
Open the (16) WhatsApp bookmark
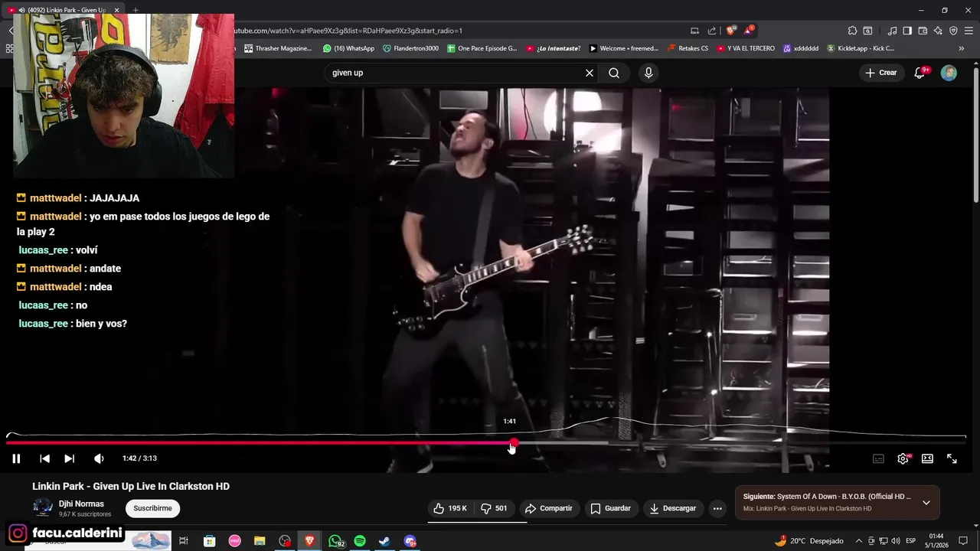pos(348,48)
